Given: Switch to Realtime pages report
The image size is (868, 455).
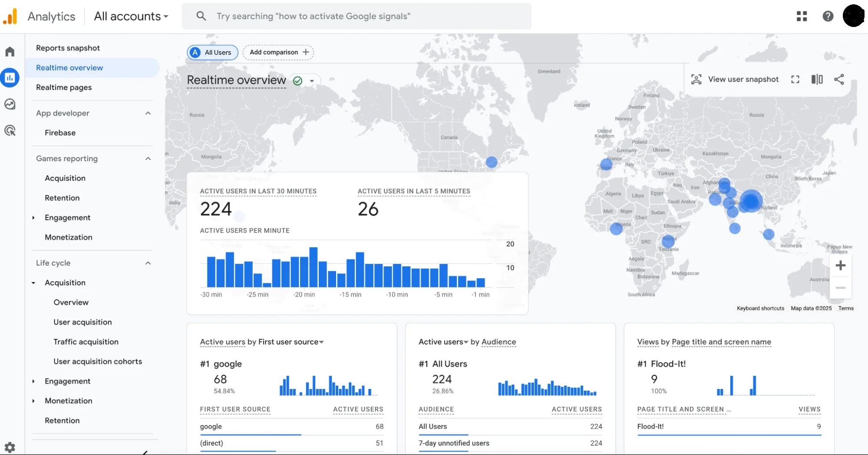Looking at the screenshot, I should click(x=63, y=87).
